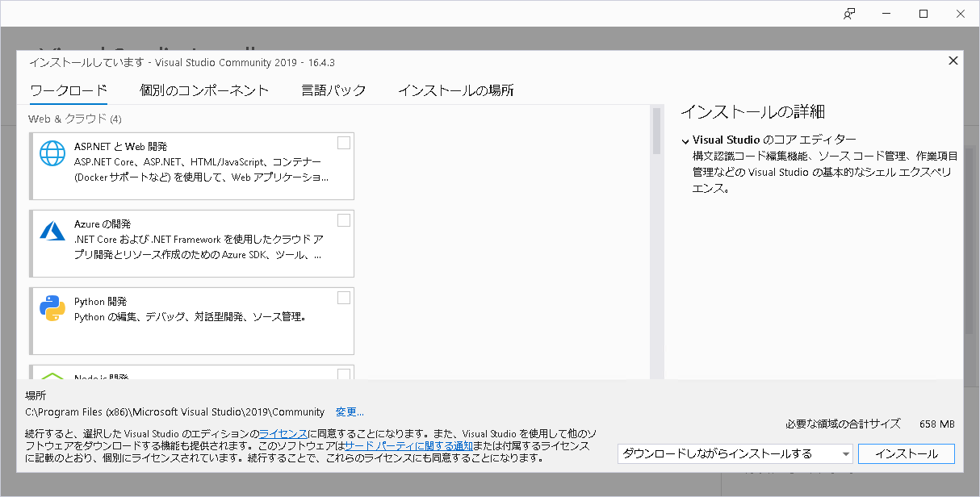
Task: Go to the インストールの場所 tab
Action: 456,90
